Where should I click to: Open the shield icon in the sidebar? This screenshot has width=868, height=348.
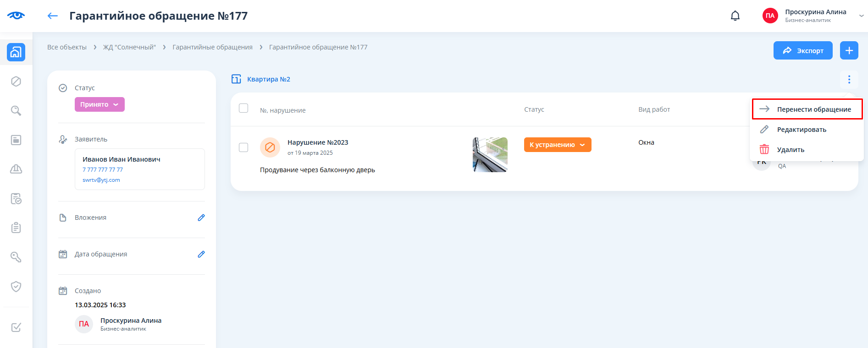click(16, 287)
